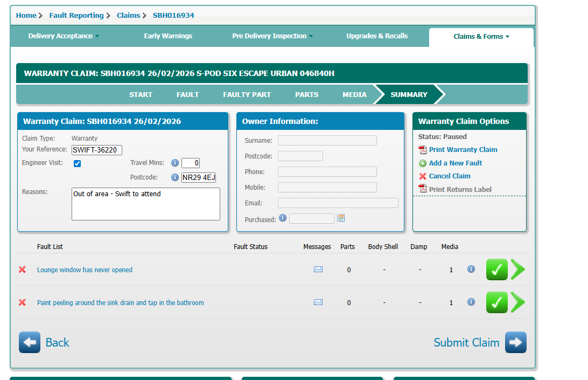Expand the Delivery Acceptance dropdown menu
The width and height of the screenshot is (588, 380).
64,36
